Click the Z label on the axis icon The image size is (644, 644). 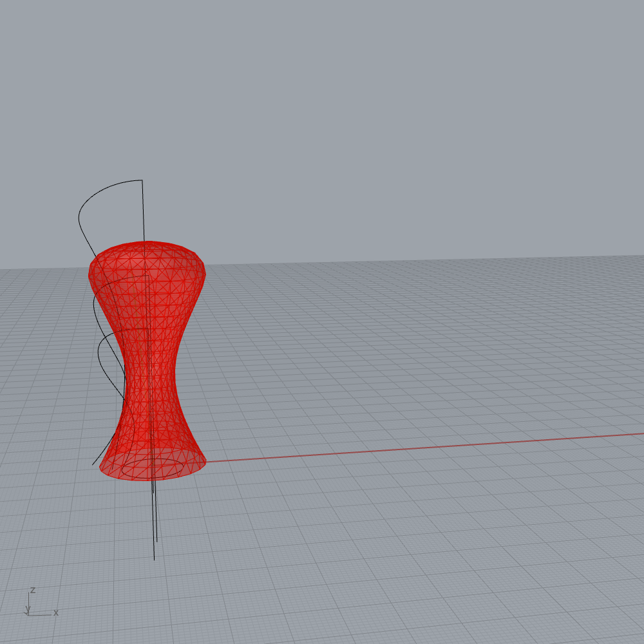coord(33,591)
